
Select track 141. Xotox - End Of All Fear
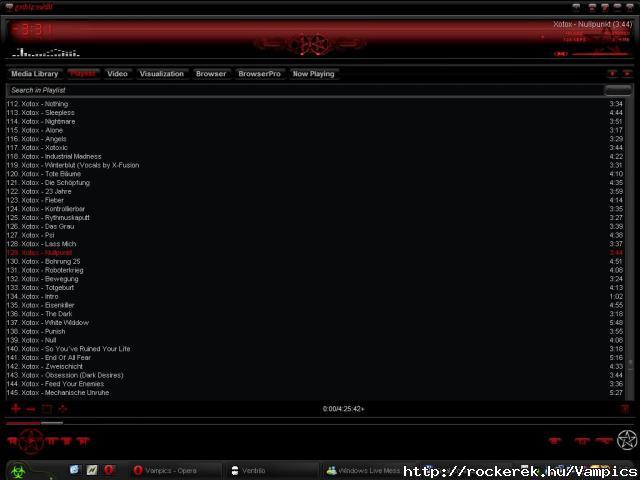point(314,358)
